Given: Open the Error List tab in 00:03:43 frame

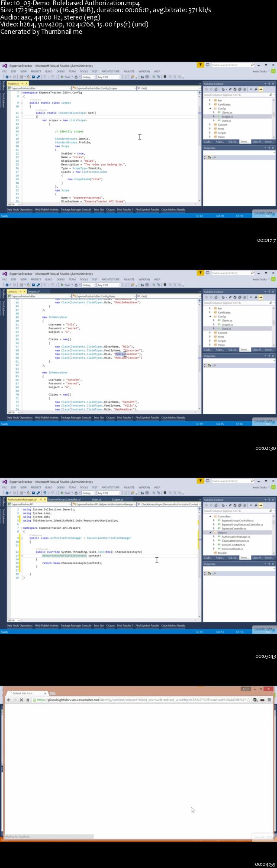Looking at the screenshot, I should [x=99, y=626].
